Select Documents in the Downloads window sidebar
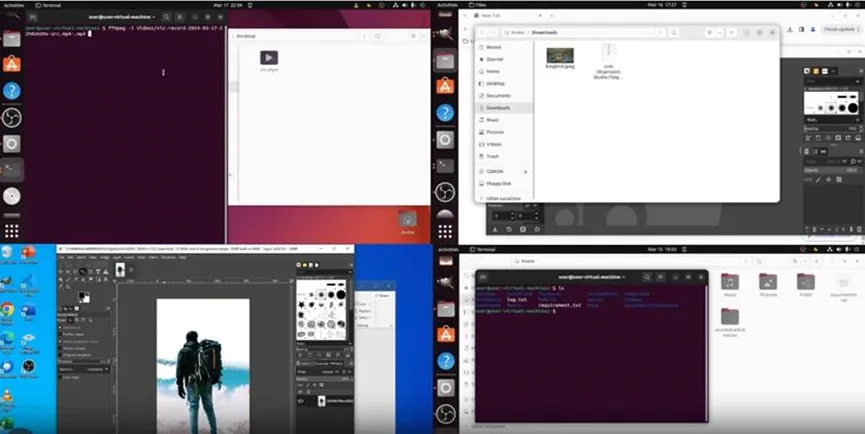Viewport: 865px width, 434px height. click(498, 95)
